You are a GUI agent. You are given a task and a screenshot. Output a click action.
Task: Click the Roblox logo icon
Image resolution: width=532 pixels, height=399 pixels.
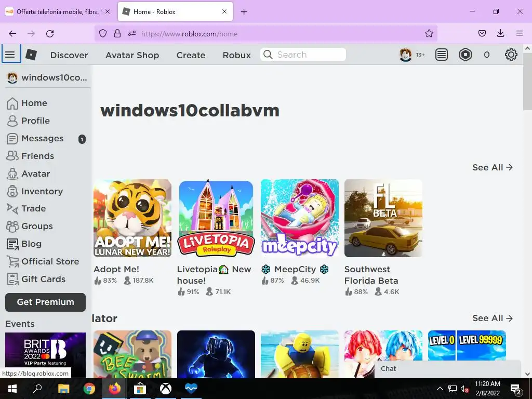coord(31,55)
